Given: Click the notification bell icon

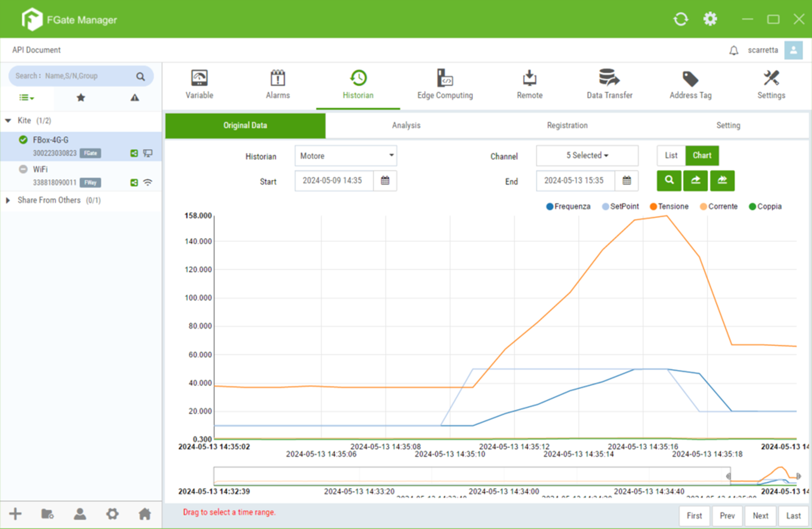Looking at the screenshot, I should 734,50.
